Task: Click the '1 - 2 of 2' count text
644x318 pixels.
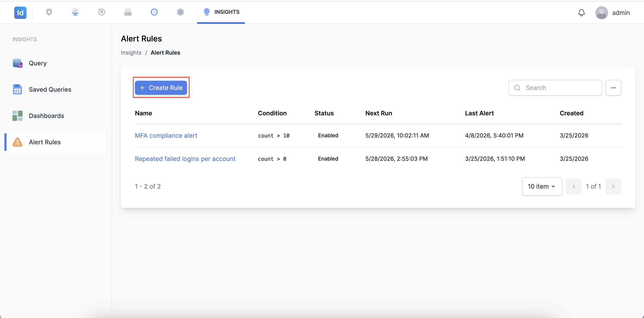Action: [148, 186]
